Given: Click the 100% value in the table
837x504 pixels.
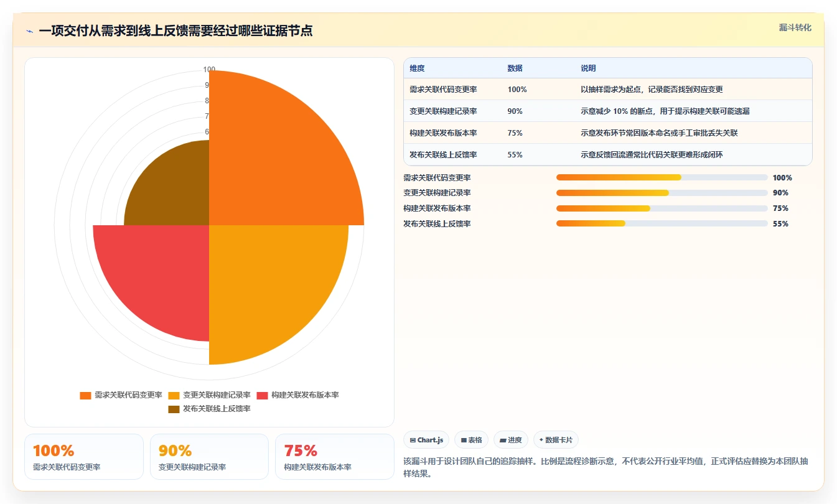Looking at the screenshot, I should coord(517,90).
